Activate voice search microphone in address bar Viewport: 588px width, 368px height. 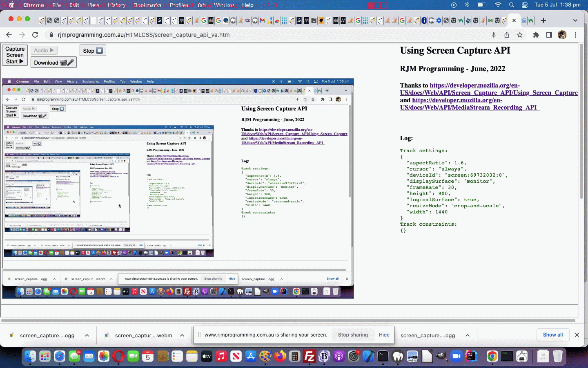pos(494,35)
